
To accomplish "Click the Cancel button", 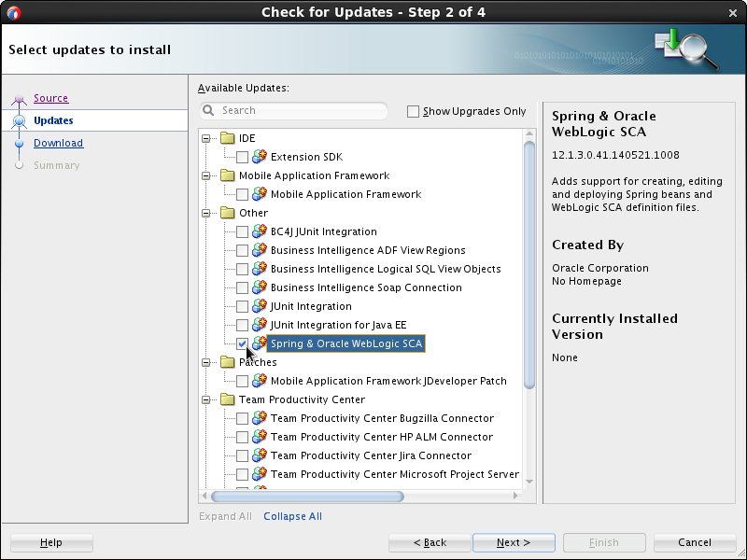I will pos(695,542).
